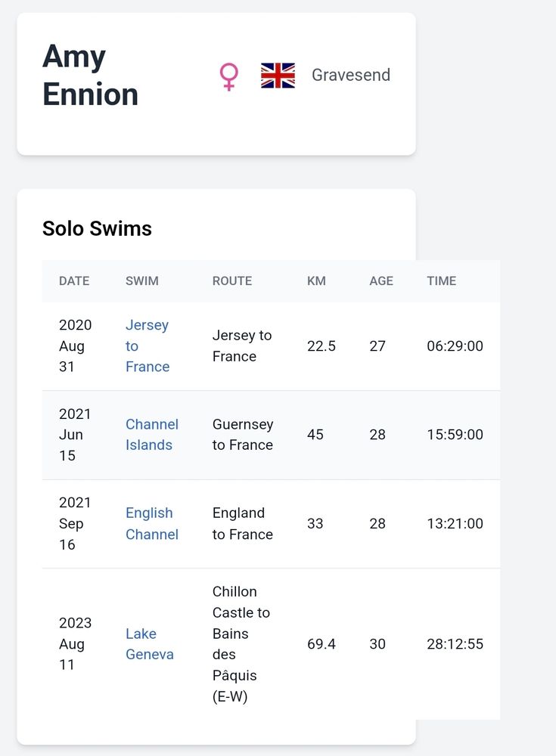
Task: Open the Lake Geneva swim link
Action: (149, 644)
